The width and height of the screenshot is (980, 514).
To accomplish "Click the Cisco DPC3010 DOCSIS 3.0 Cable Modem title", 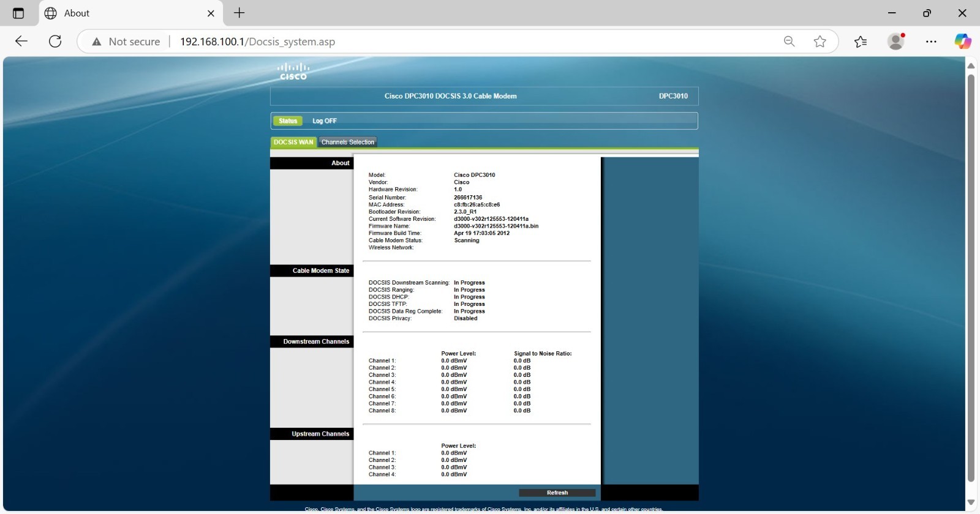I will [450, 96].
